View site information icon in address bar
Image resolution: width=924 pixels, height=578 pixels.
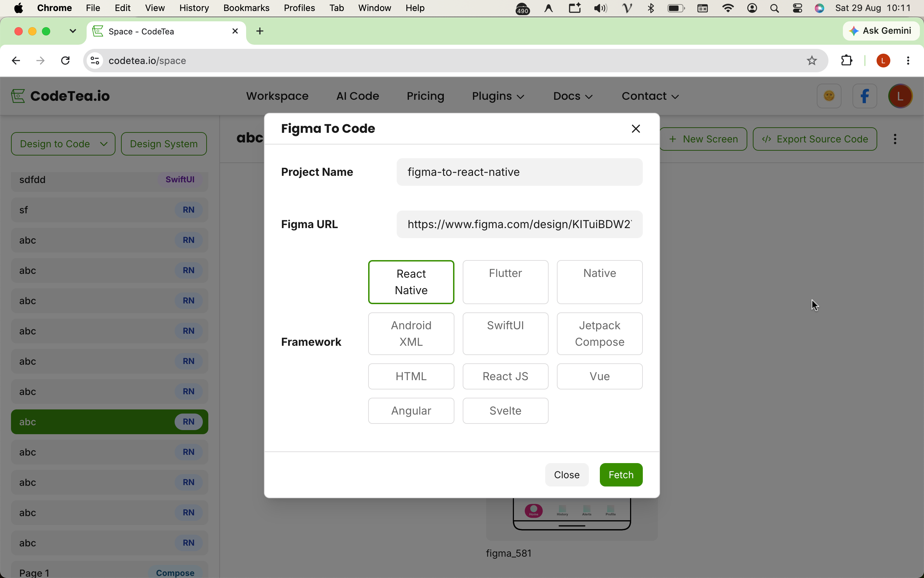pyautogui.click(x=95, y=61)
